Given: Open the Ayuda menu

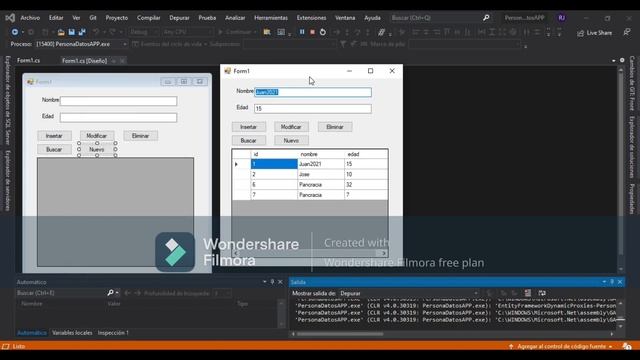Looking at the screenshot, I should tap(372, 18).
